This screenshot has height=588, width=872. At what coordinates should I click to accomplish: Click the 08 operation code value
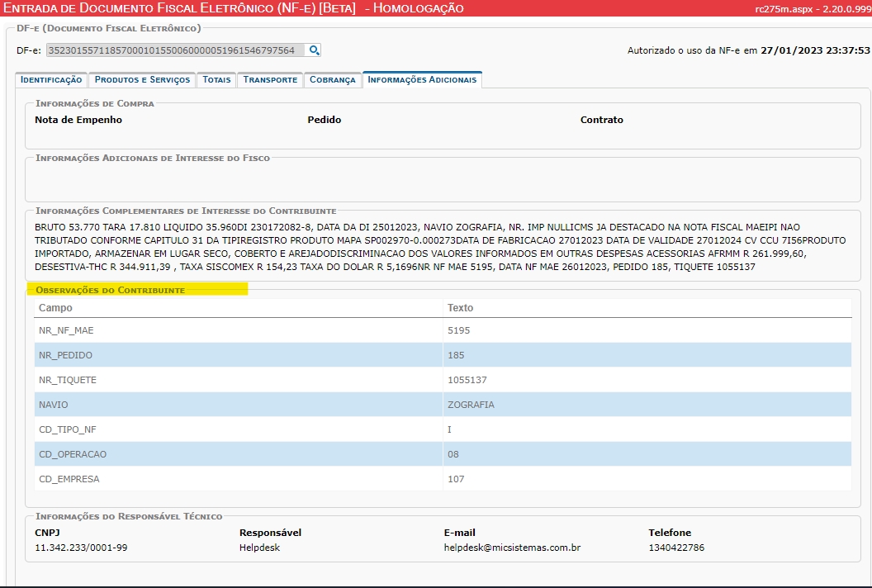pos(453,454)
